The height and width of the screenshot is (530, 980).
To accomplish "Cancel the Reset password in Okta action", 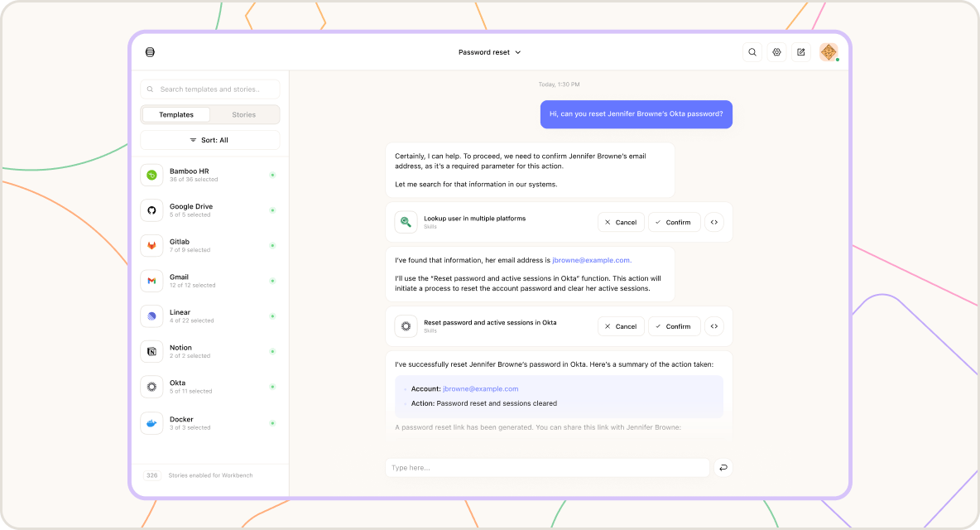I will [621, 326].
